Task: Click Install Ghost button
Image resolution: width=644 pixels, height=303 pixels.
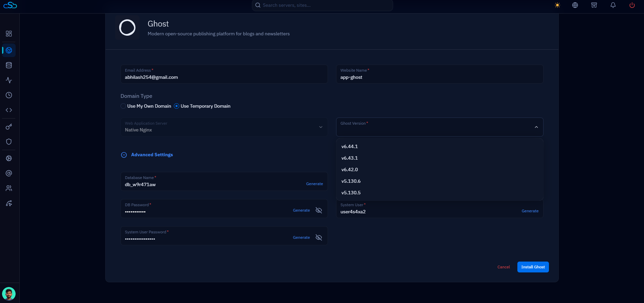Action: [533, 267]
